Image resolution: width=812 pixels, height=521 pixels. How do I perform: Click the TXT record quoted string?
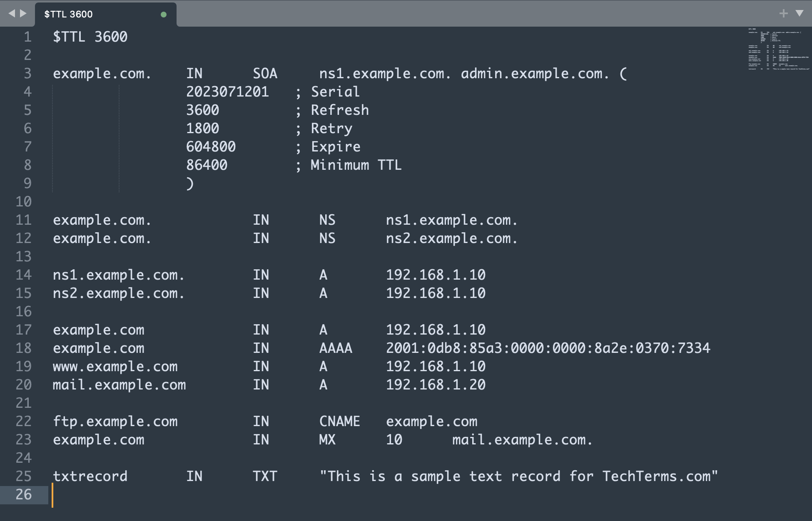point(519,476)
